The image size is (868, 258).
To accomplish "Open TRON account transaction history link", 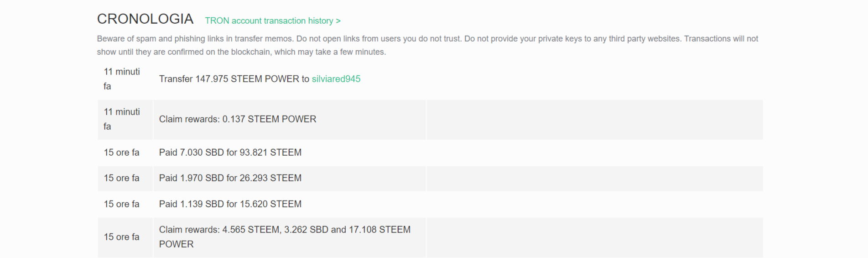I will 273,21.
